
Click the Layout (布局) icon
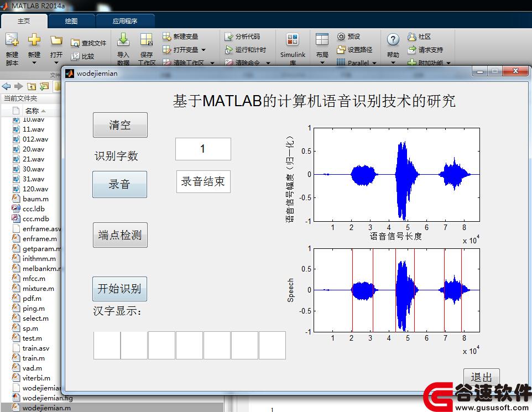[322, 39]
